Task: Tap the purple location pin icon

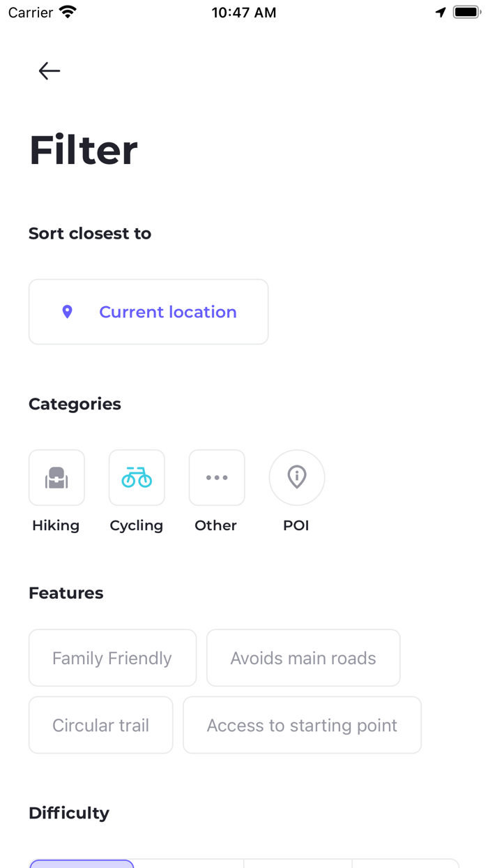Action: point(68,312)
